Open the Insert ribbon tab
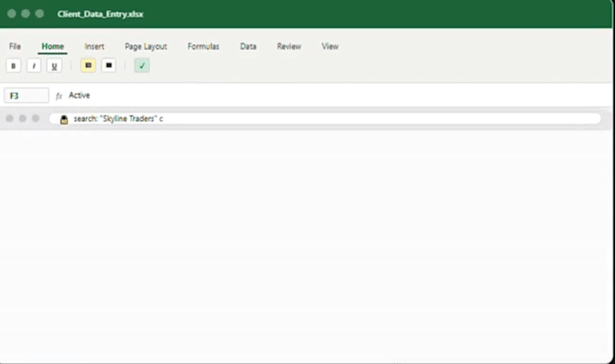This screenshot has width=615, height=364. tap(94, 46)
